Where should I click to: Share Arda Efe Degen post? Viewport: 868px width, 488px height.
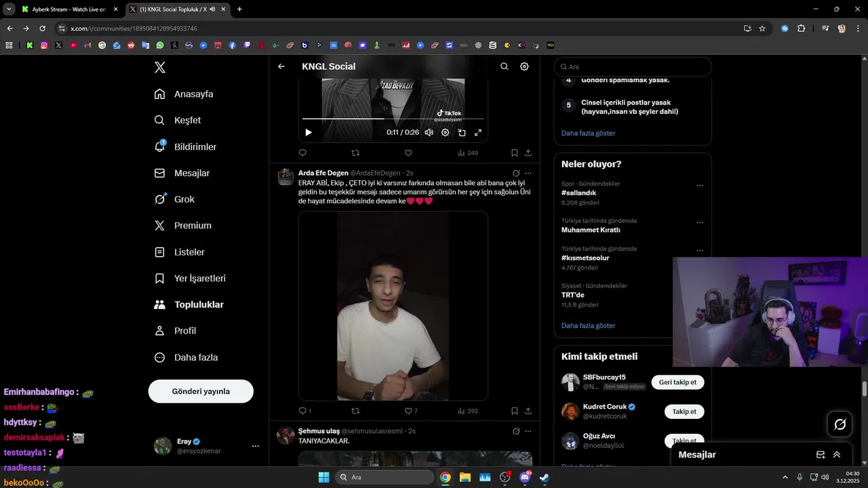(x=528, y=411)
